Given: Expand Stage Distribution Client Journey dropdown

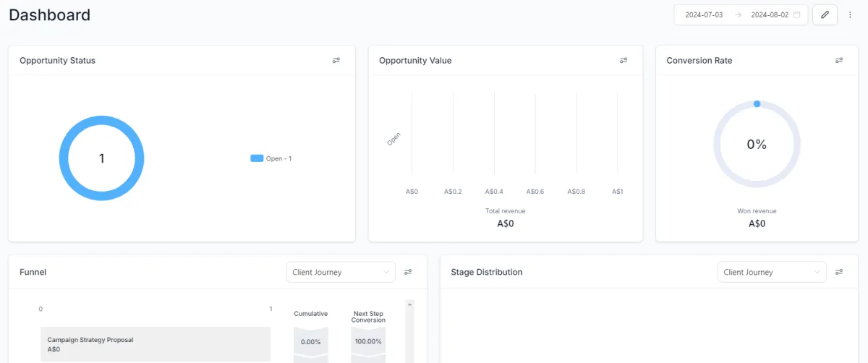Looking at the screenshot, I should coord(772,272).
